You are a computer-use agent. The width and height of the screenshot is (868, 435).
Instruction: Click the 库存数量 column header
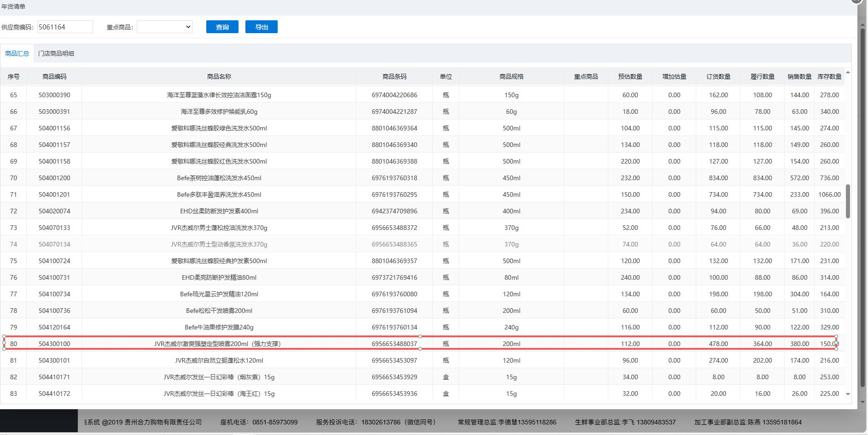pyautogui.click(x=829, y=76)
